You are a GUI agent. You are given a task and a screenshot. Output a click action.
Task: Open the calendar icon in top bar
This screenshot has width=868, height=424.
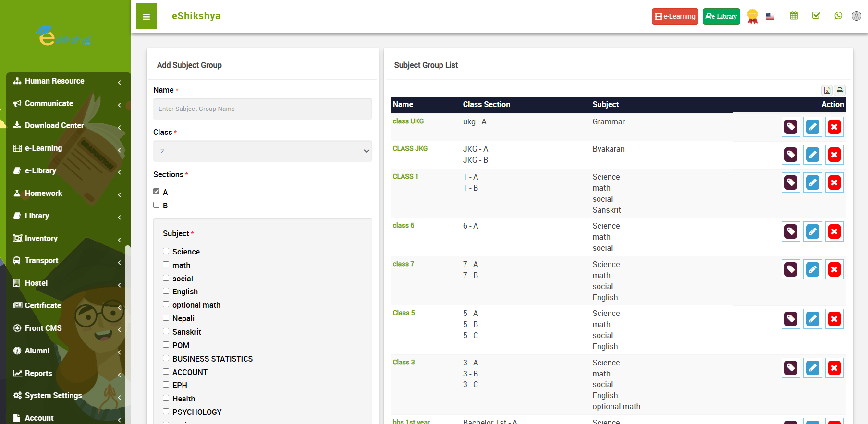pyautogui.click(x=794, y=16)
